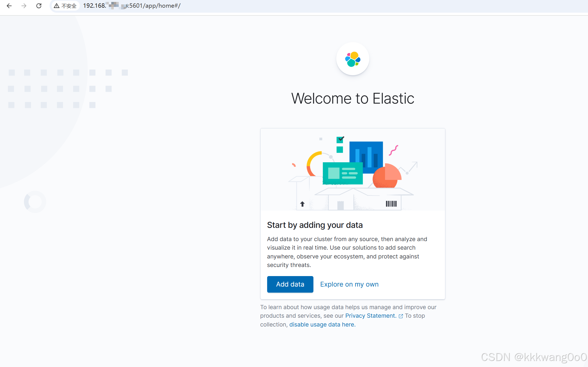This screenshot has width=588, height=367.
Task: Click the 不安全 security label
Action: tap(69, 6)
